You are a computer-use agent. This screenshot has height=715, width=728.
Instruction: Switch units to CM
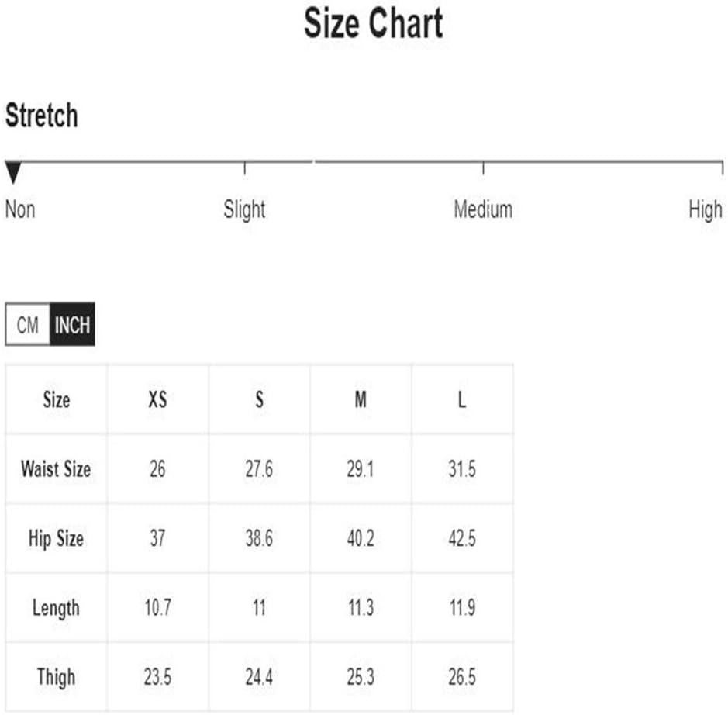point(27,324)
